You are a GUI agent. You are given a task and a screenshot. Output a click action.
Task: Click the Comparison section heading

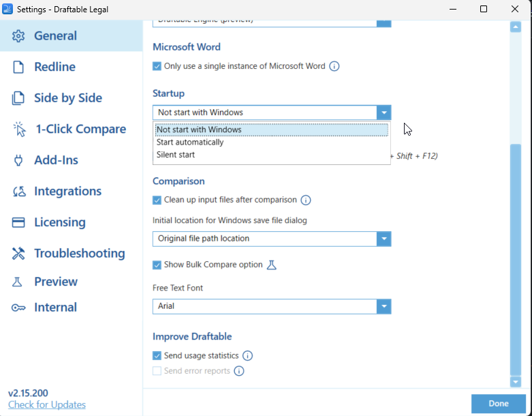[178, 181]
